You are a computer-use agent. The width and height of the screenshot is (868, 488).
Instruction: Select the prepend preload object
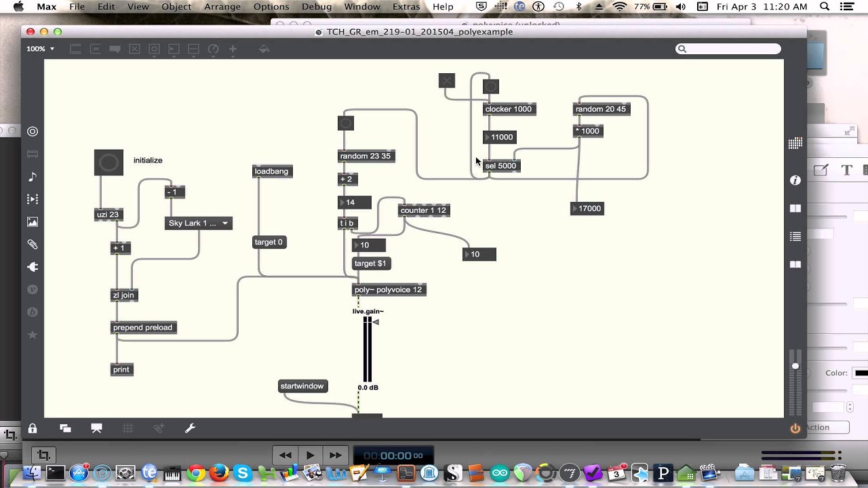click(143, 327)
